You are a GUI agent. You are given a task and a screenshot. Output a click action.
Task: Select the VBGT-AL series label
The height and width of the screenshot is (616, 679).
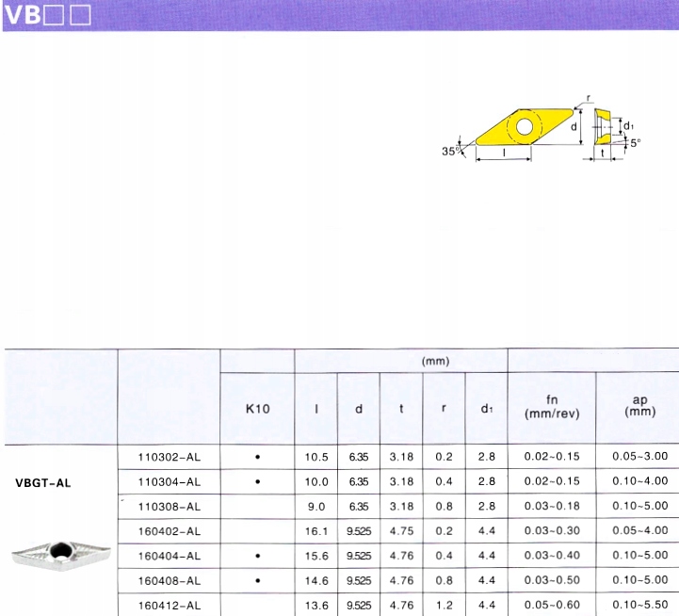tap(43, 482)
